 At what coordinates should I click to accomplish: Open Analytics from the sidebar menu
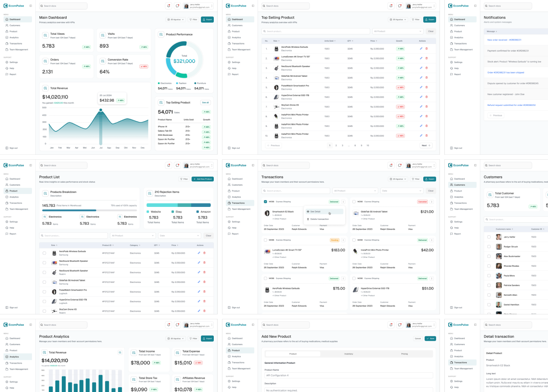tap(15, 37)
